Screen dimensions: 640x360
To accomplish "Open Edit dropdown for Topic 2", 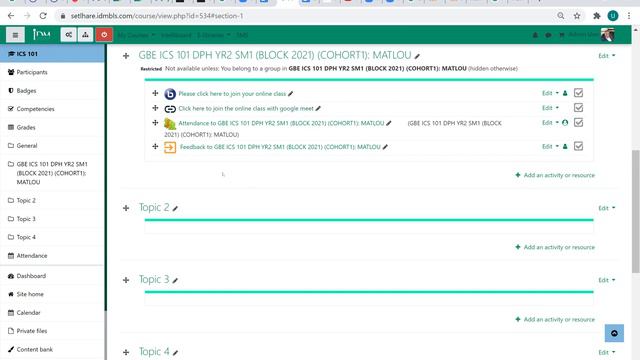I will tap(607, 208).
